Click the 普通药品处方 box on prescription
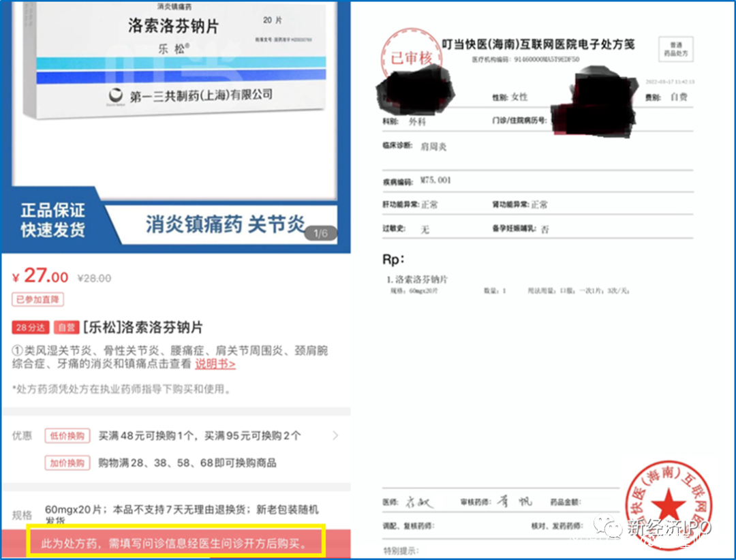Viewport: 736px width, 560px height. coord(676,49)
